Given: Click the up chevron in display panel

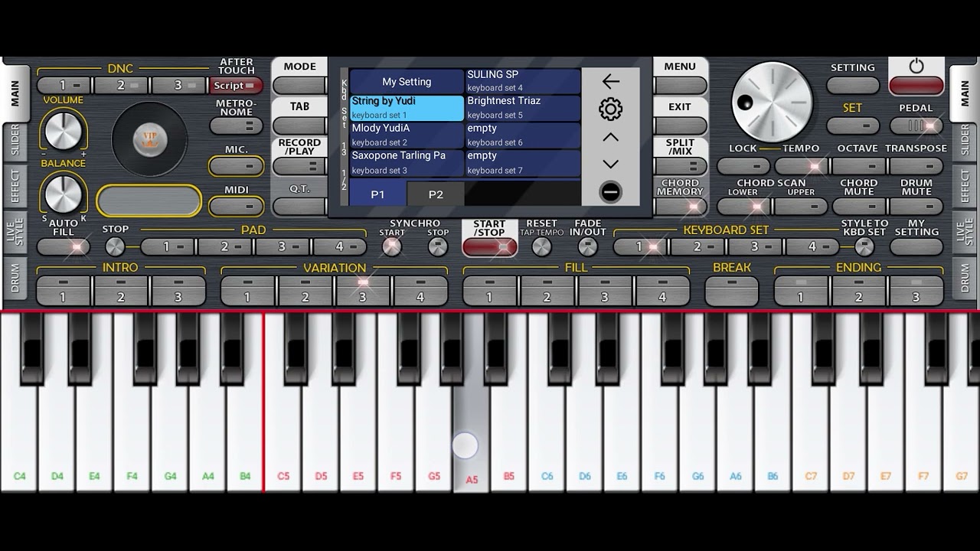Looking at the screenshot, I should click(x=610, y=138).
